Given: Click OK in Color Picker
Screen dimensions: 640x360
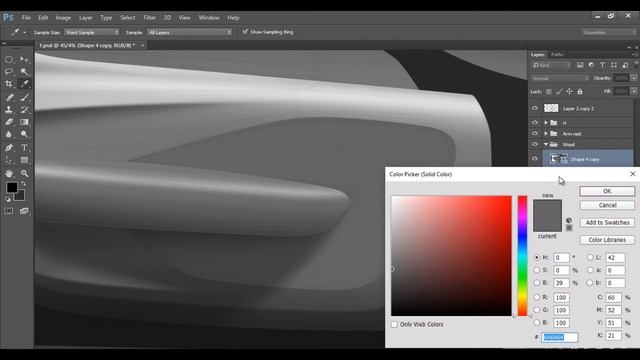Looking at the screenshot, I should tap(607, 191).
